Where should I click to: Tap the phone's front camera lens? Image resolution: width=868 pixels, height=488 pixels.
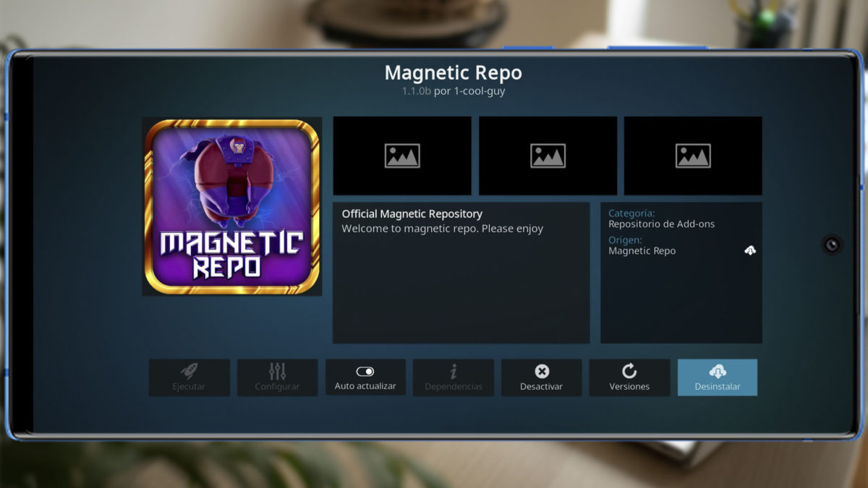832,244
